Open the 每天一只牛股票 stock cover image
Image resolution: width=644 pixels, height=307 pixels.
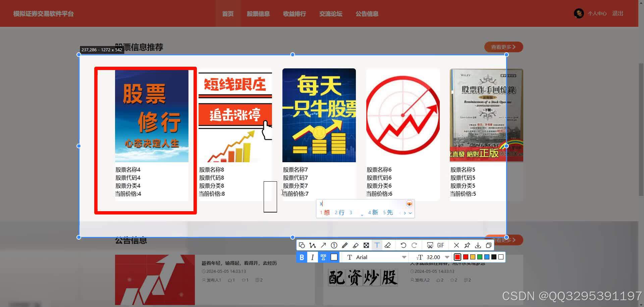point(319,115)
